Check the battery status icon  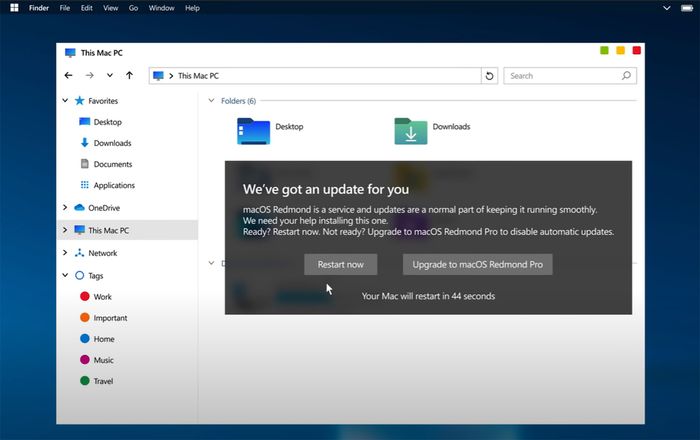click(x=687, y=8)
